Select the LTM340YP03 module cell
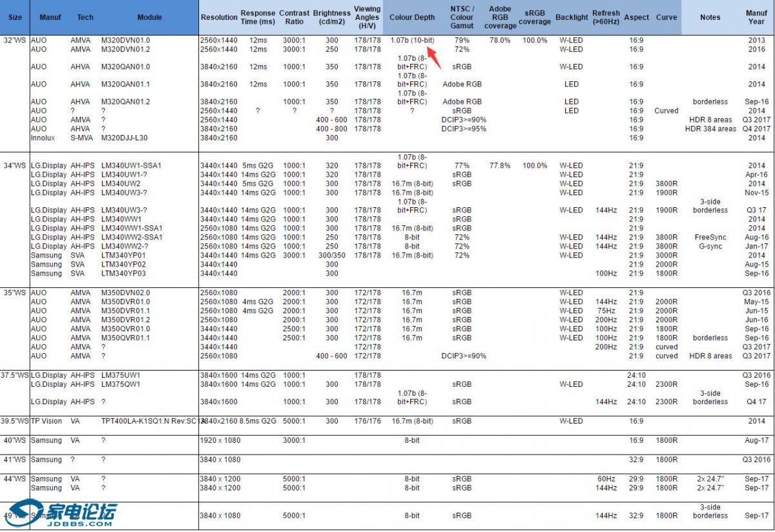 click(x=123, y=273)
